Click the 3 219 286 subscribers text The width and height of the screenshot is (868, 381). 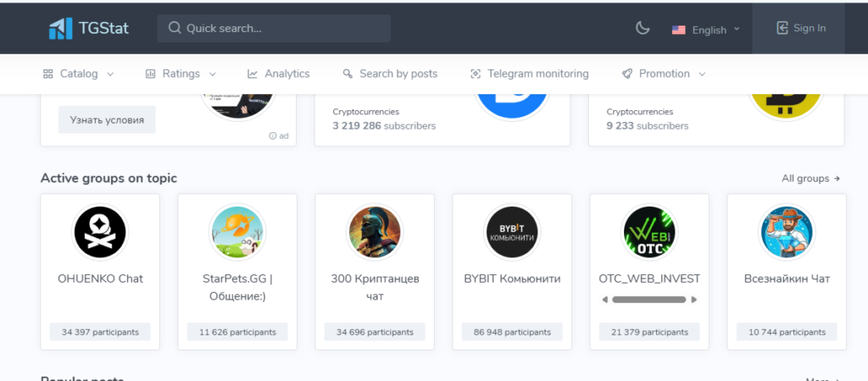pos(384,125)
